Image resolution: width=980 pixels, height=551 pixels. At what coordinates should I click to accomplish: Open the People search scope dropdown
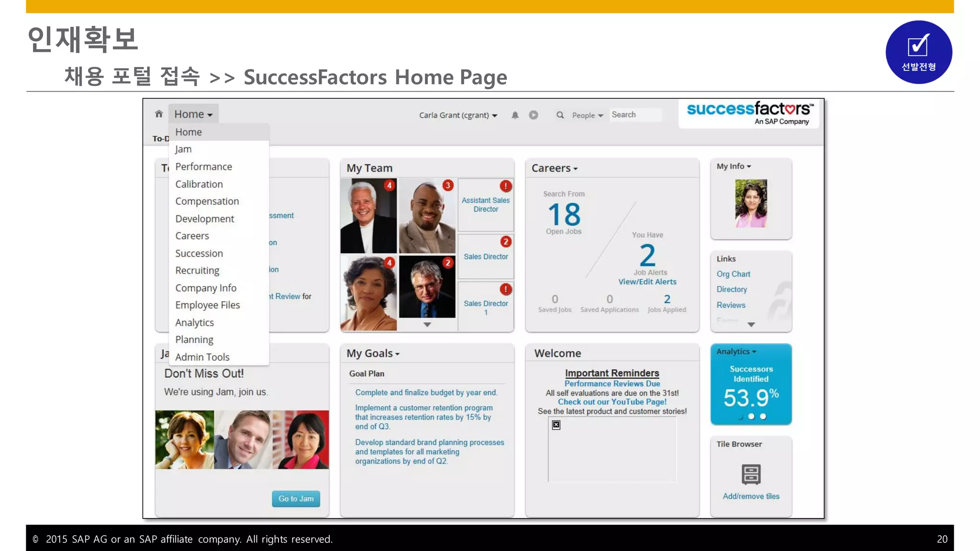[587, 115]
